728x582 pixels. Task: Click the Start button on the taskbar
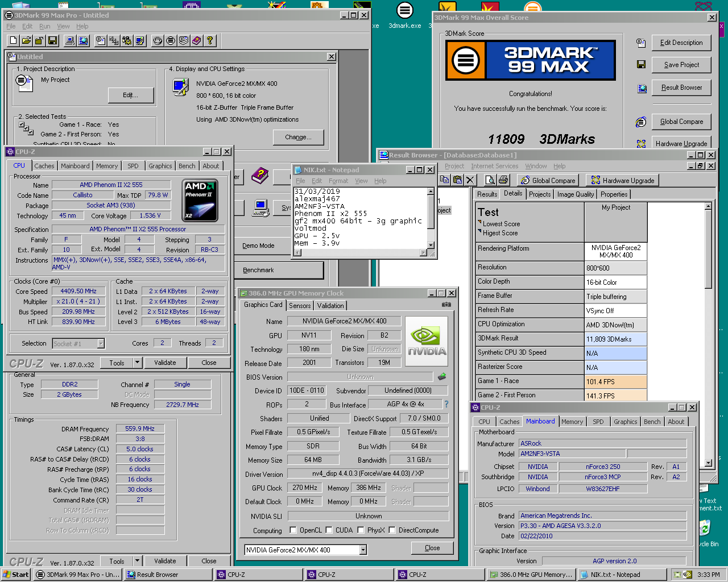click(16, 575)
